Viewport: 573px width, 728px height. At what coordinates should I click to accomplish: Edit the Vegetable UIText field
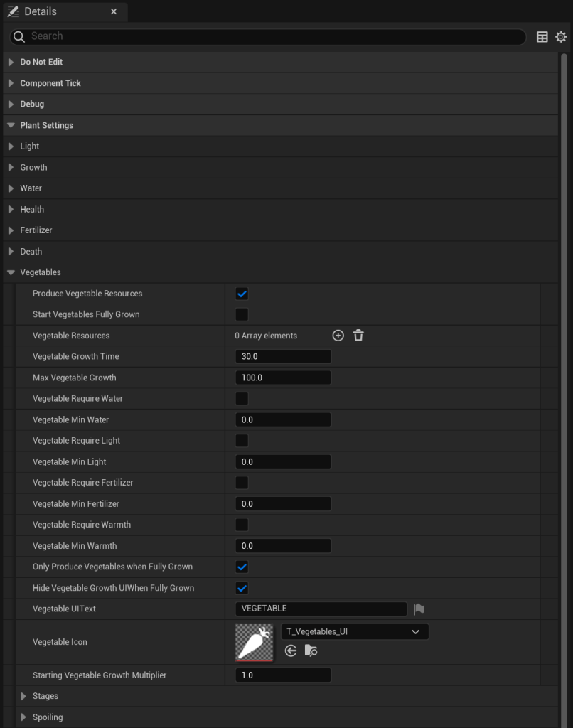321,609
